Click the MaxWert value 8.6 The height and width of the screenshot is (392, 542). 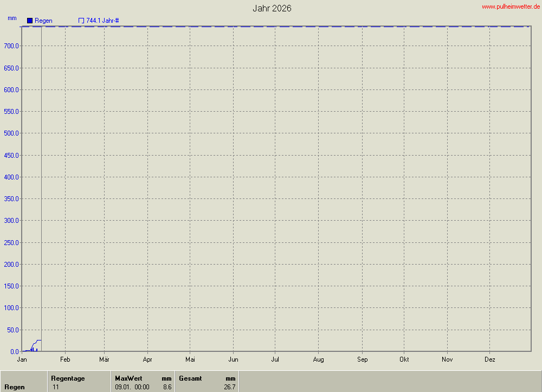point(167,387)
